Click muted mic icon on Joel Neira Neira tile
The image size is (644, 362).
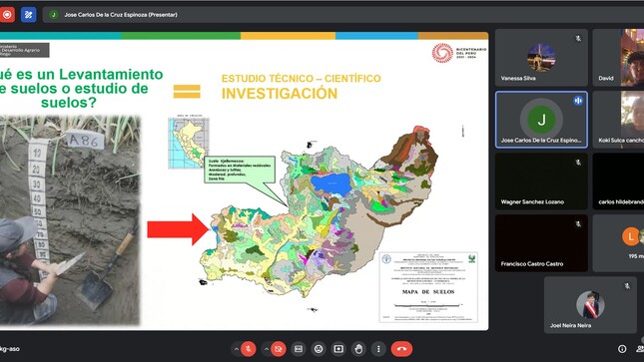(627, 286)
